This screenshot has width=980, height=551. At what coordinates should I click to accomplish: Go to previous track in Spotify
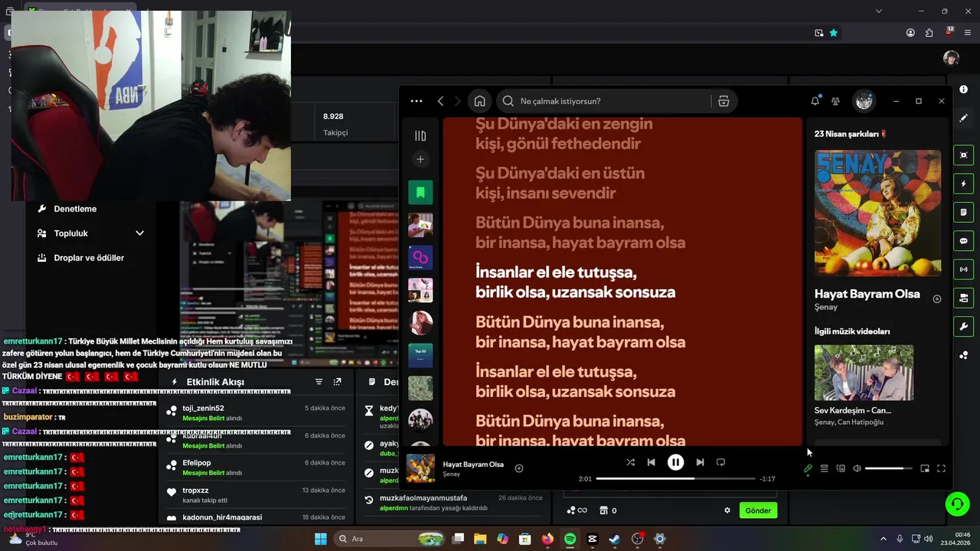point(651,462)
